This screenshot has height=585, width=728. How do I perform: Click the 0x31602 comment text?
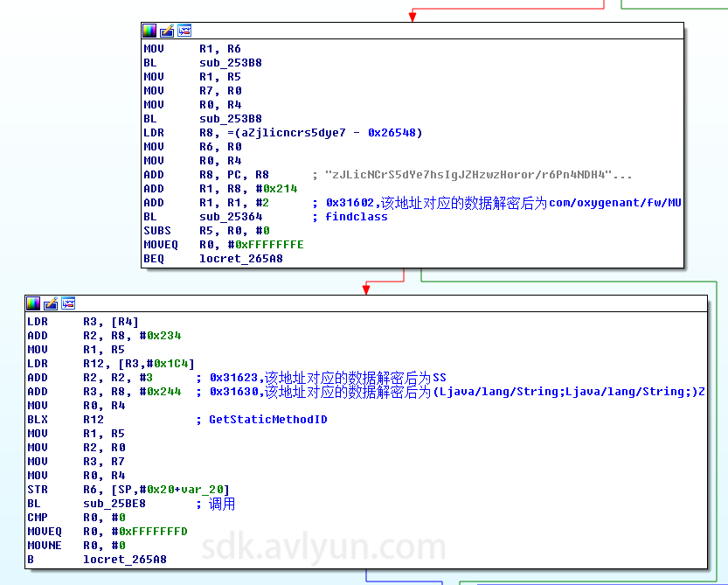coord(503,203)
